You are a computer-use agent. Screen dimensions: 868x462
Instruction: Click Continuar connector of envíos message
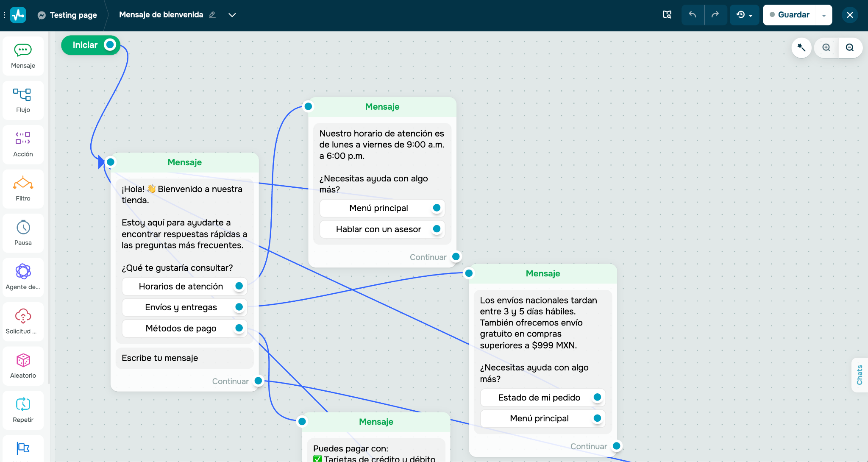617,446
